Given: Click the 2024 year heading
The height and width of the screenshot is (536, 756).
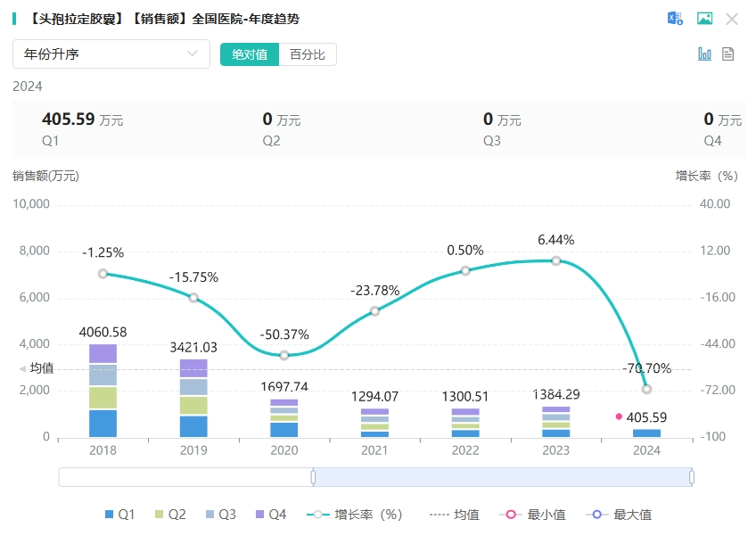Looking at the screenshot, I should [x=28, y=87].
